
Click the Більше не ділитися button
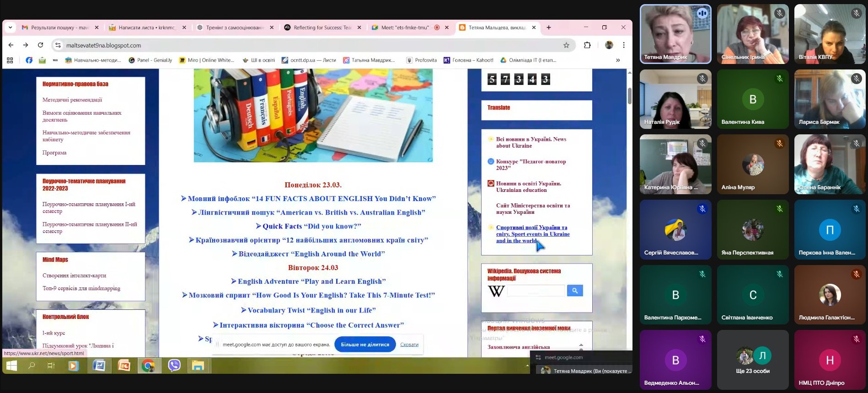[365, 345]
